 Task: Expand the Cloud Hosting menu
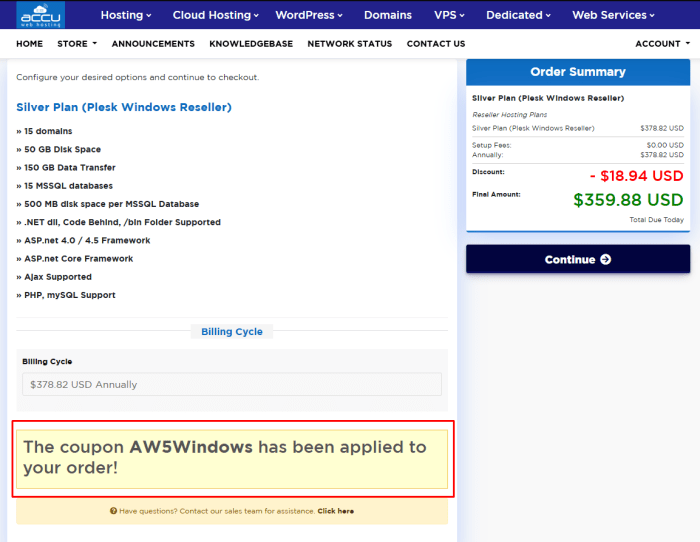(x=216, y=15)
